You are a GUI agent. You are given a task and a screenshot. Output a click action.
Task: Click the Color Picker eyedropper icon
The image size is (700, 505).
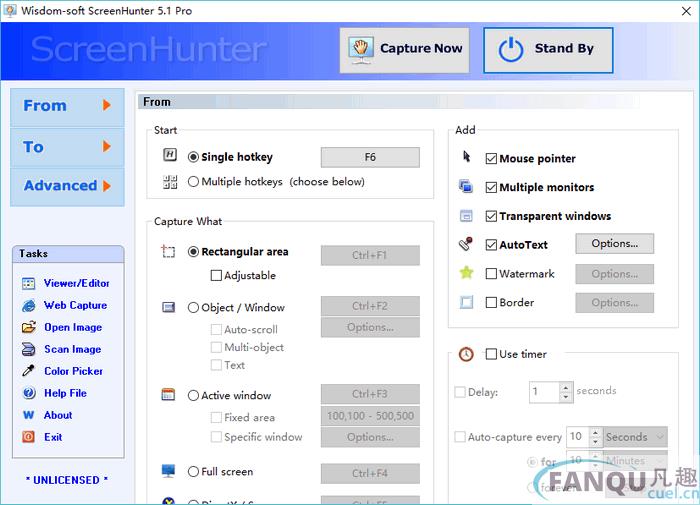pyautogui.click(x=28, y=372)
